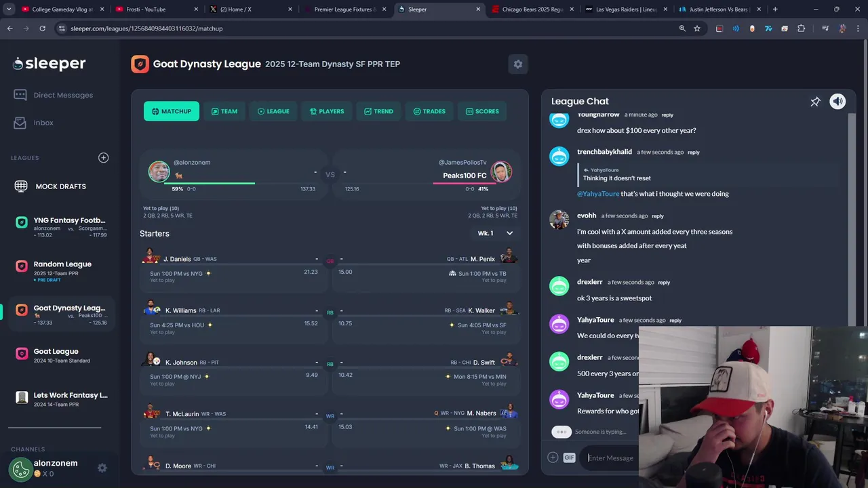
Task: Focus the Enter Message input field
Action: point(610,457)
